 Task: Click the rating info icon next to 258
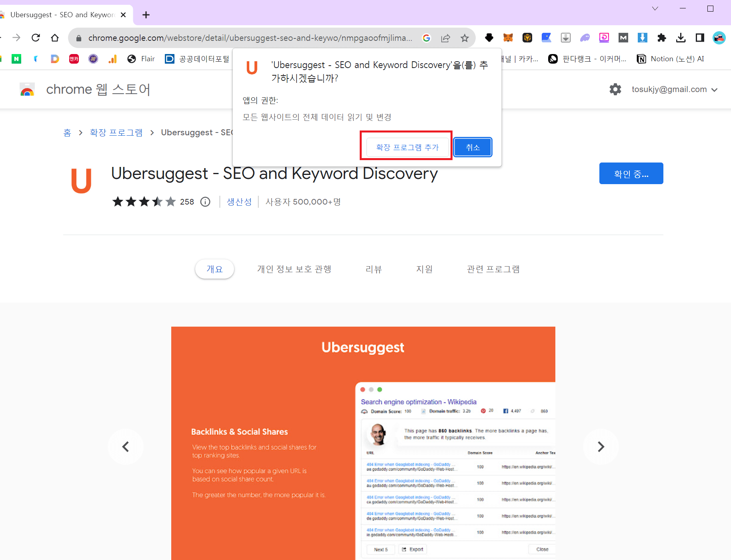pyautogui.click(x=205, y=202)
